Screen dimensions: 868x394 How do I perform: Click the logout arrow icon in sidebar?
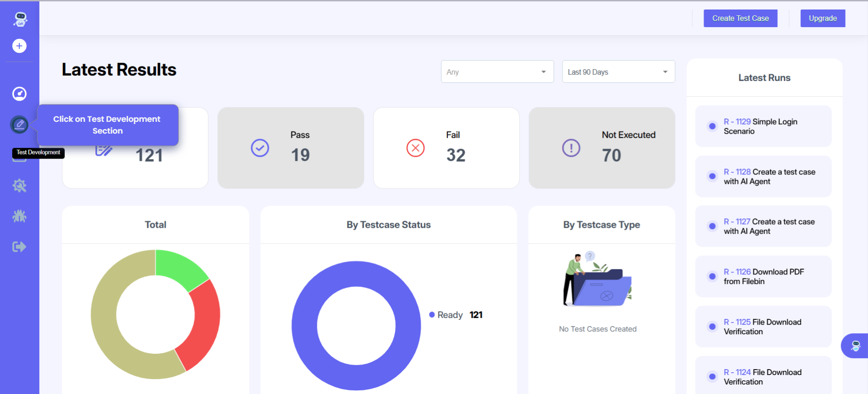point(19,247)
